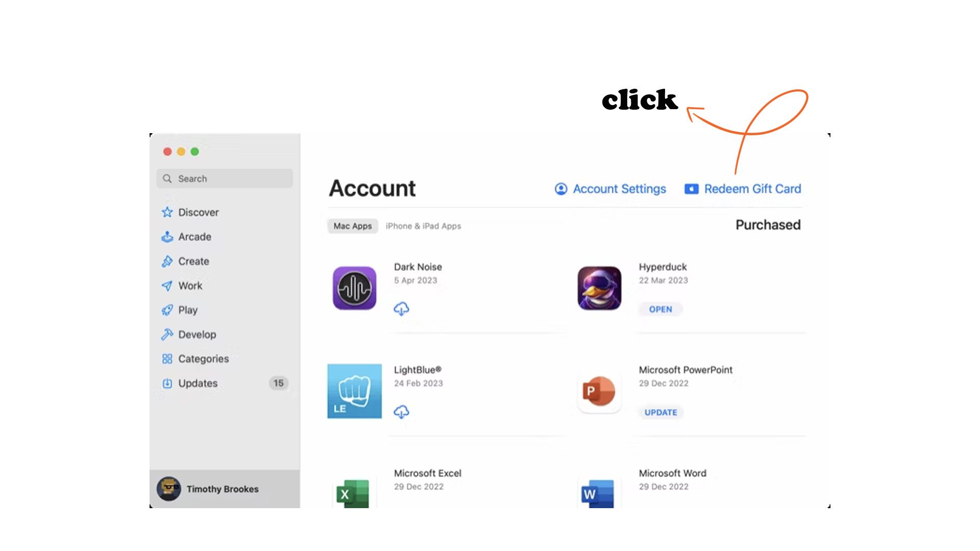
Task: Download Dark Noise app
Action: (x=401, y=308)
